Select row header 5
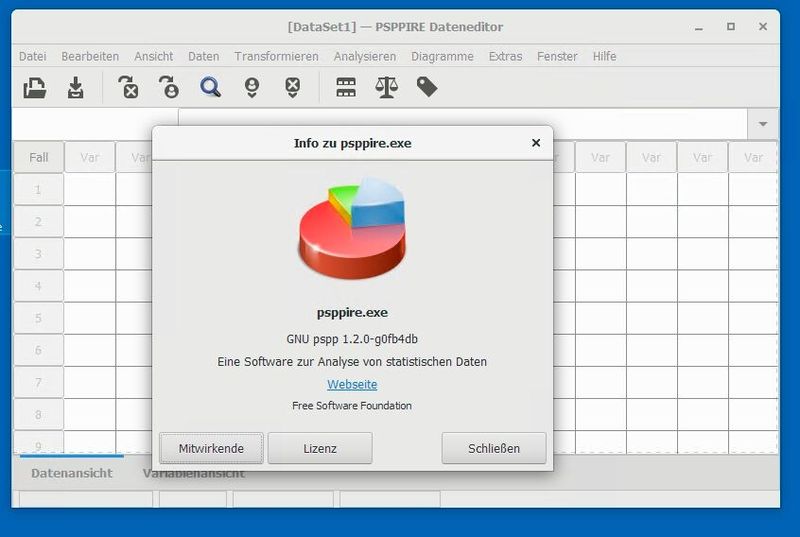Viewport: 800px width, 537px height. coord(38,318)
